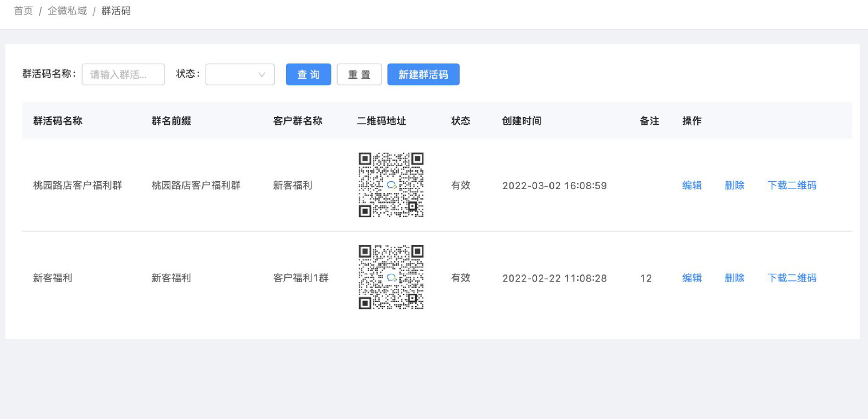The width and height of the screenshot is (868, 419).
Task: Open QR code in the 新客福利 row
Action: pyautogui.click(x=391, y=277)
